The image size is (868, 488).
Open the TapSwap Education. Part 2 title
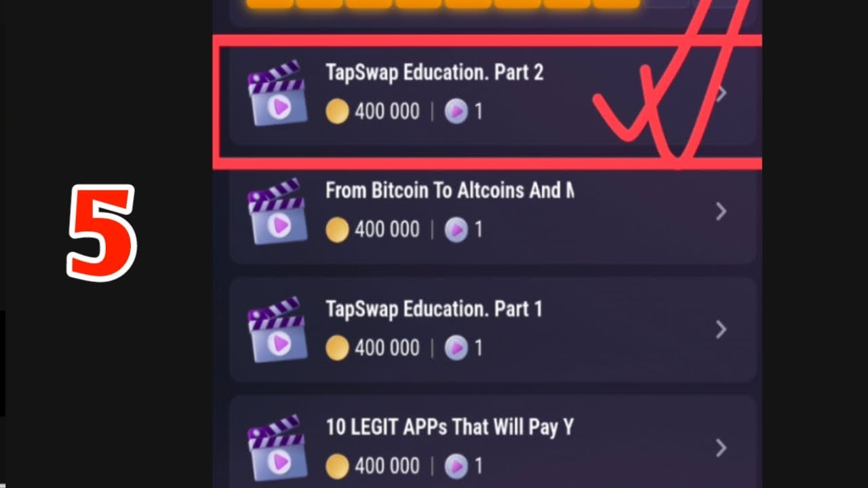point(435,73)
